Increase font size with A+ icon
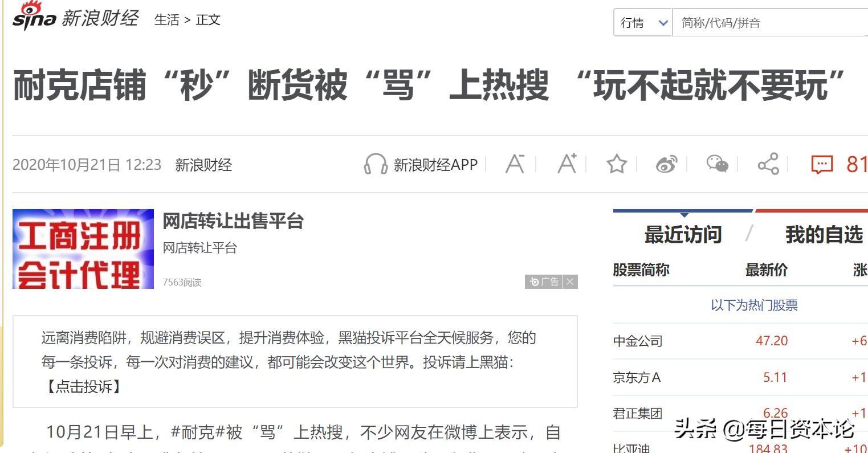Image resolution: width=868 pixels, height=453 pixels. [567, 164]
